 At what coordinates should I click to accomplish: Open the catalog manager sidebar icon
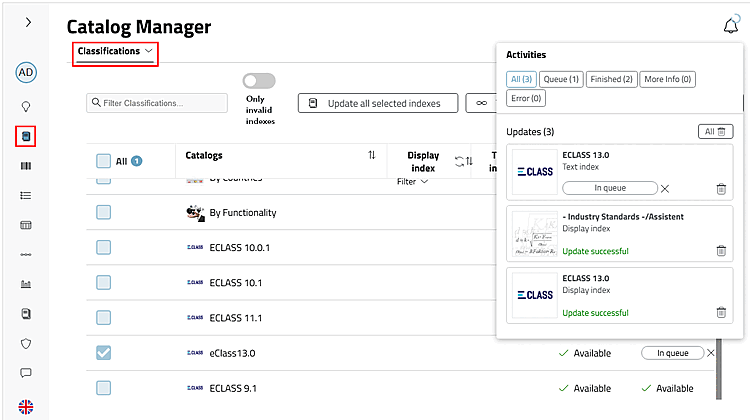point(26,135)
